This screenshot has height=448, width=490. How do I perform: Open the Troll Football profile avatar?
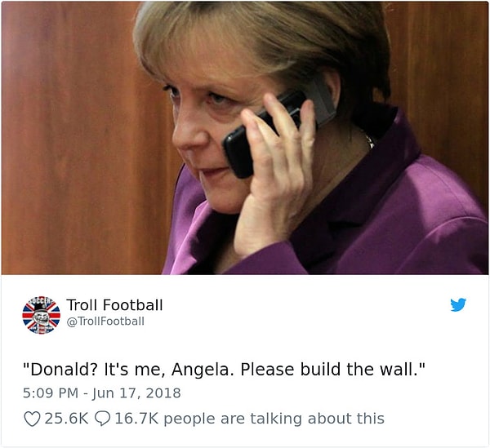point(42,315)
